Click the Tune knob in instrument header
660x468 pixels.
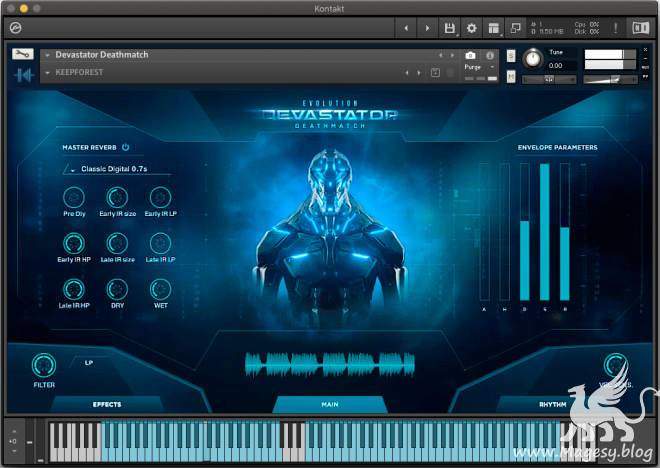point(532,58)
